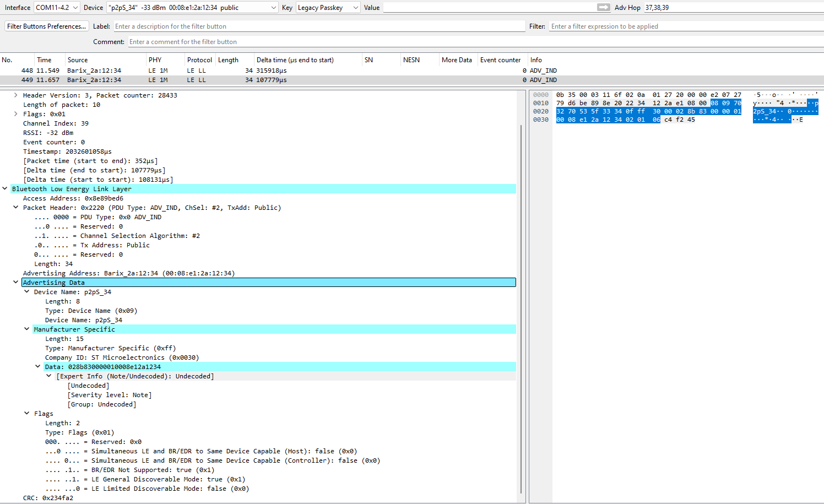Open the Interface dropdown showing COM11-4.2

tap(57, 7)
